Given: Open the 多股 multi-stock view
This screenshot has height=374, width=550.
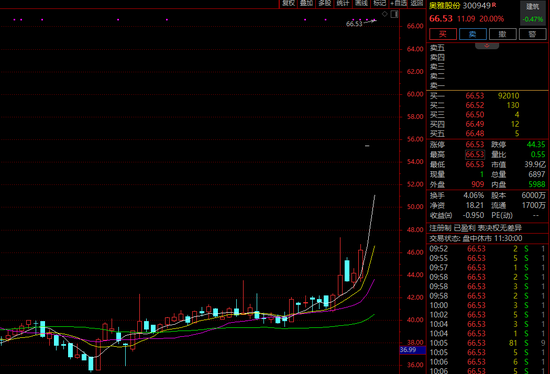Looking at the screenshot, I should coord(325,3).
